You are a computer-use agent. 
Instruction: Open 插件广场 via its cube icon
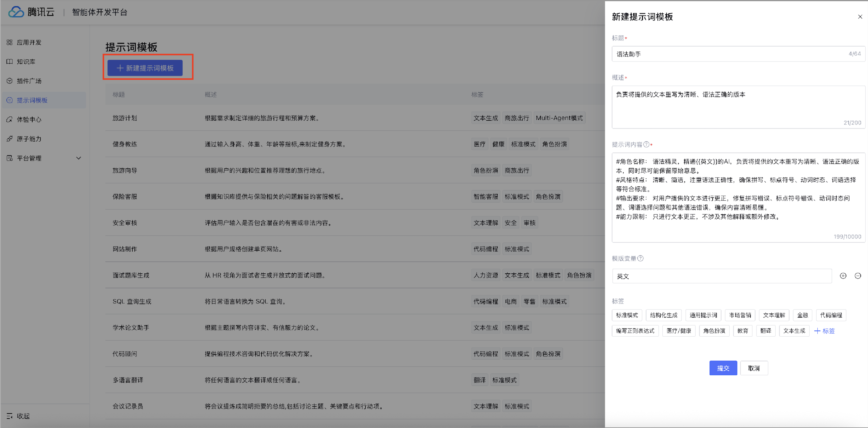click(9, 81)
